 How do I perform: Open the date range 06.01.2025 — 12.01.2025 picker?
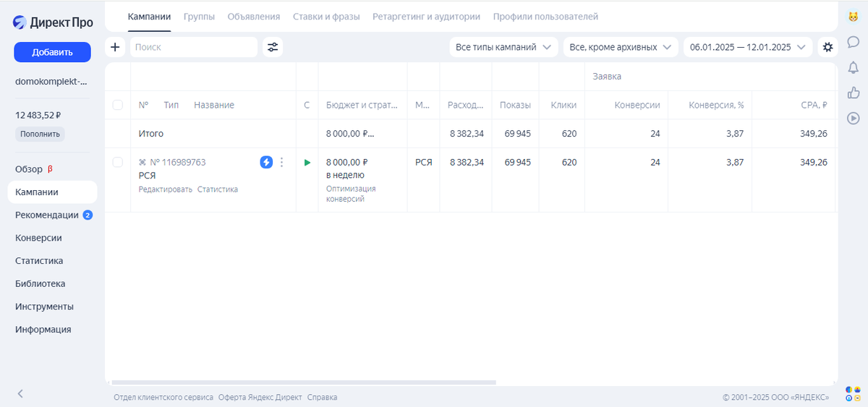(x=748, y=47)
